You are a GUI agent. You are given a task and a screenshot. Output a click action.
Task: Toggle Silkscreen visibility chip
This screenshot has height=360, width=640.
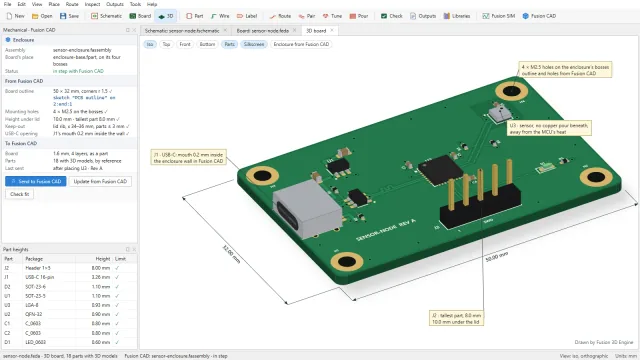click(x=254, y=44)
